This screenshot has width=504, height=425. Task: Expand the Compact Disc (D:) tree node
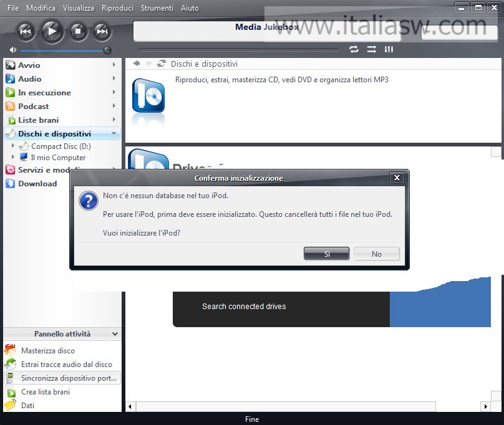click(x=13, y=146)
